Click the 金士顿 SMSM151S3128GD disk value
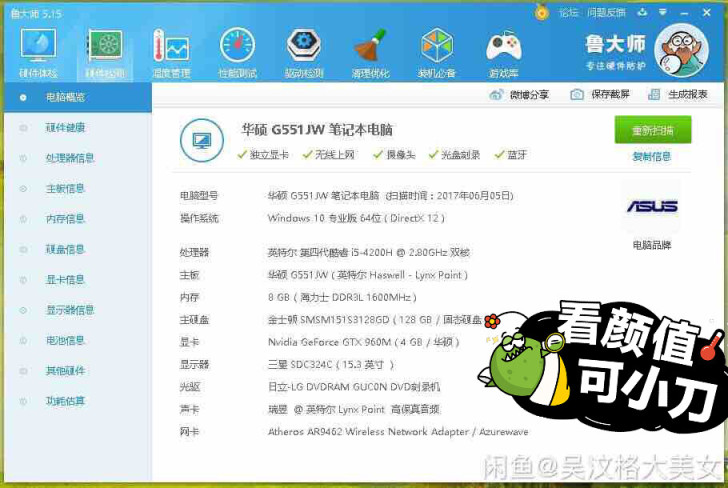Screen dimensions: 728x488 tap(375, 319)
